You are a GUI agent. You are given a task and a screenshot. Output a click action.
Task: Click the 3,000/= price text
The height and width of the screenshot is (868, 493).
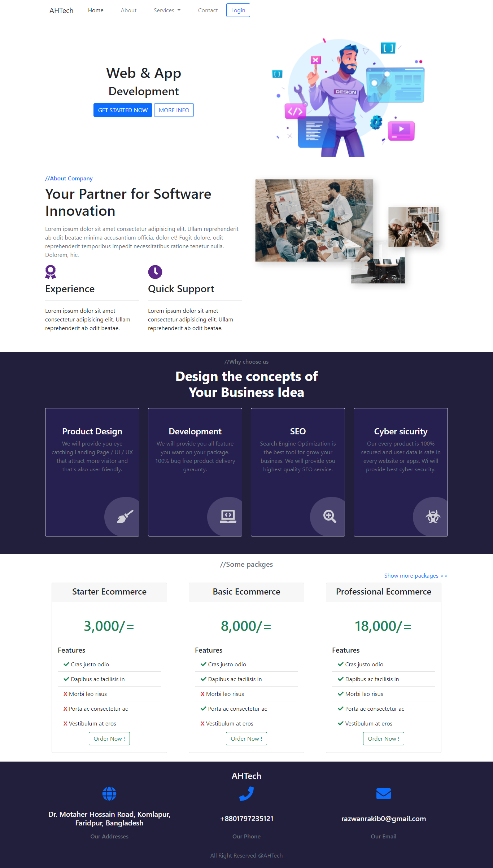click(109, 626)
